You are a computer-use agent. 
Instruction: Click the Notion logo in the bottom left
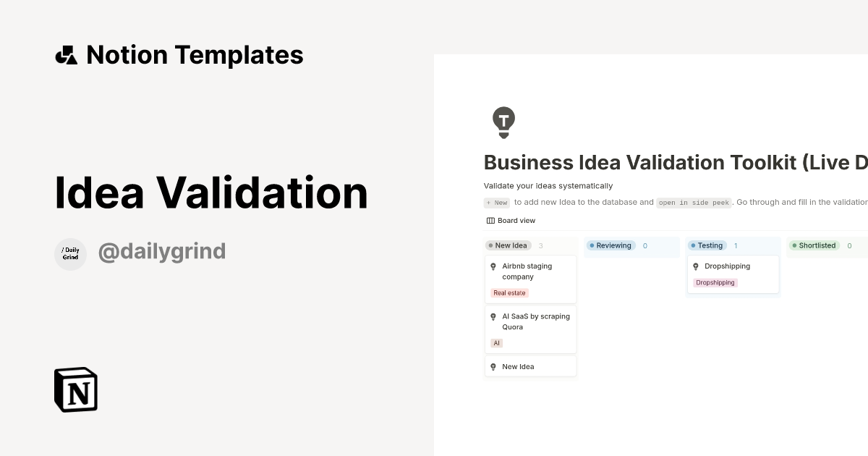[x=76, y=389]
